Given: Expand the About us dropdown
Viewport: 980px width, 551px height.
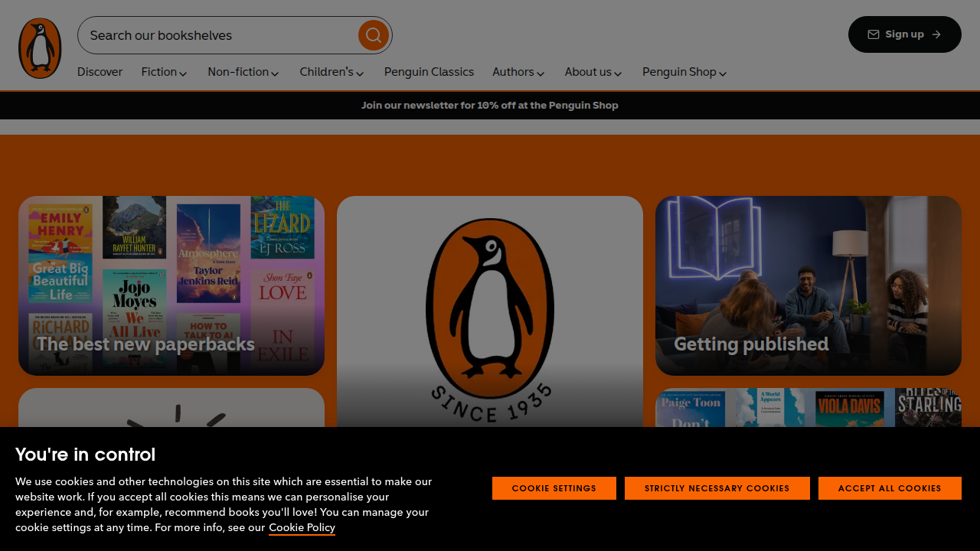Looking at the screenshot, I should (x=593, y=72).
